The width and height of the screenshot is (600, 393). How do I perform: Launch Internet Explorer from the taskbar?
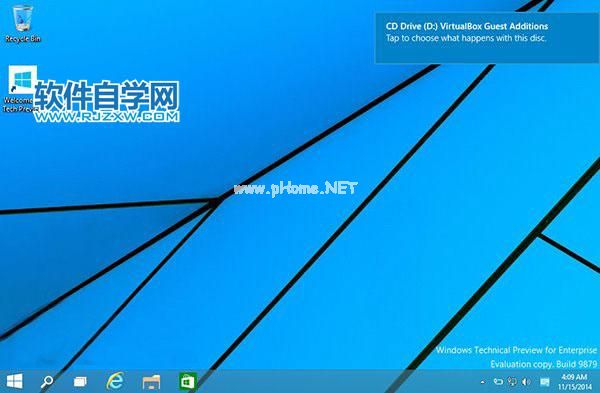click(x=115, y=381)
